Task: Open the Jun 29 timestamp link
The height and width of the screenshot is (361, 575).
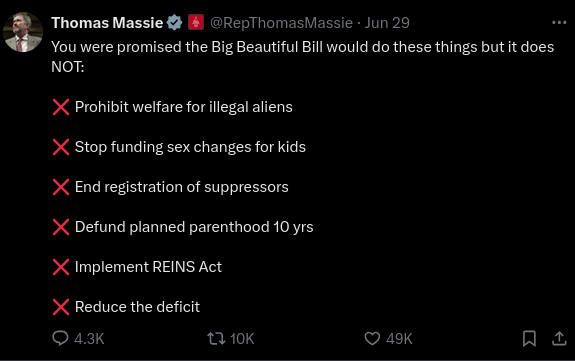Action: (x=387, y=23)
